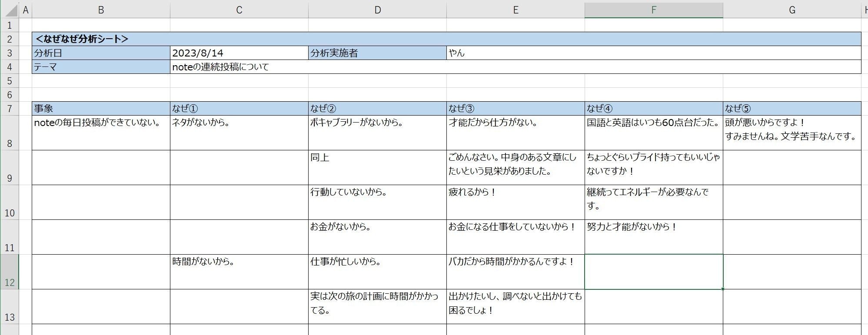This screenshot has height=335, width=868.
Task: Click the cell 才能だから仕方がない。
Action: [515, 133]
